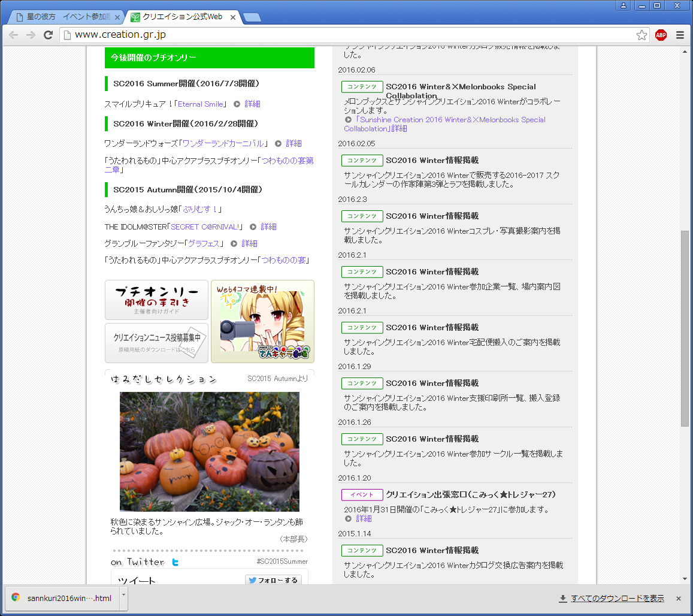Open 詳細 for SECRET C@RNIVAL!
The height and width of the screenshot is (616, 693).
point(269,227)
